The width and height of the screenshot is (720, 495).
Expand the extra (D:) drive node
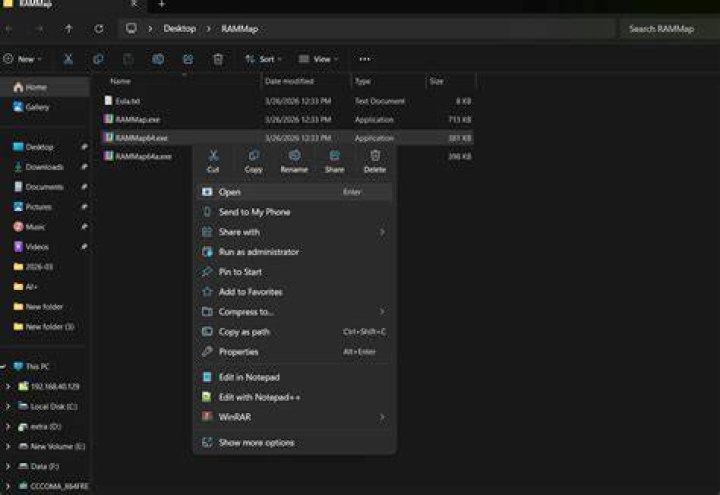pyautogui.click(x=8, y=427)
